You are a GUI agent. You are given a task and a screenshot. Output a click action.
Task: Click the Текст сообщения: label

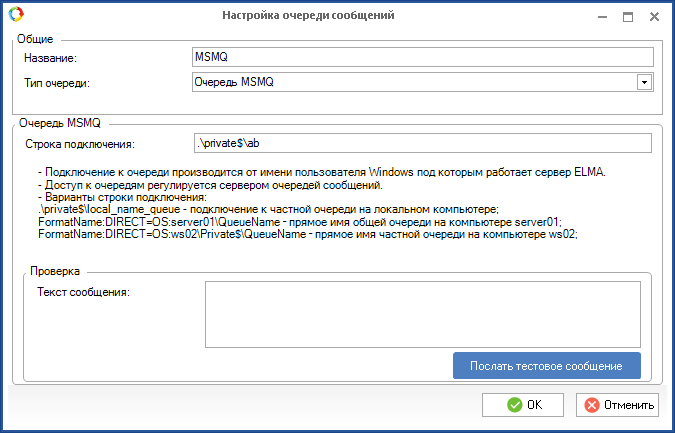pos(84,292)
